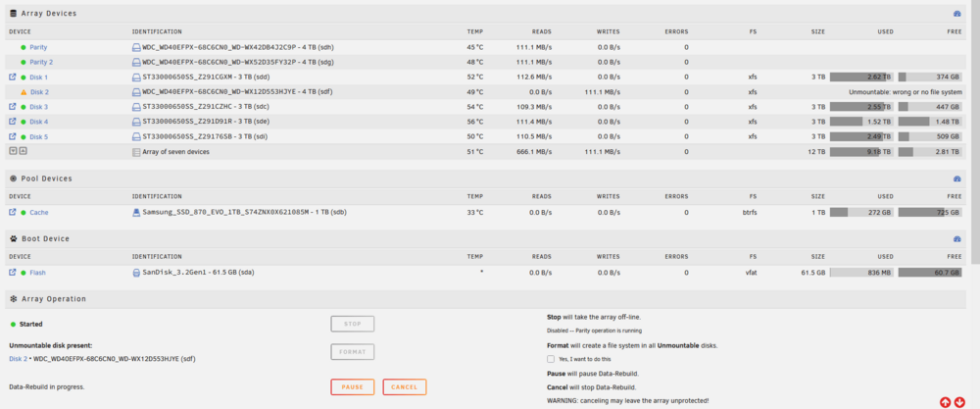The height and width of the screenshot is (409, 980).
Task: Open the Disk 2 link under Unmountable disk present
Action: click(18, 359)
